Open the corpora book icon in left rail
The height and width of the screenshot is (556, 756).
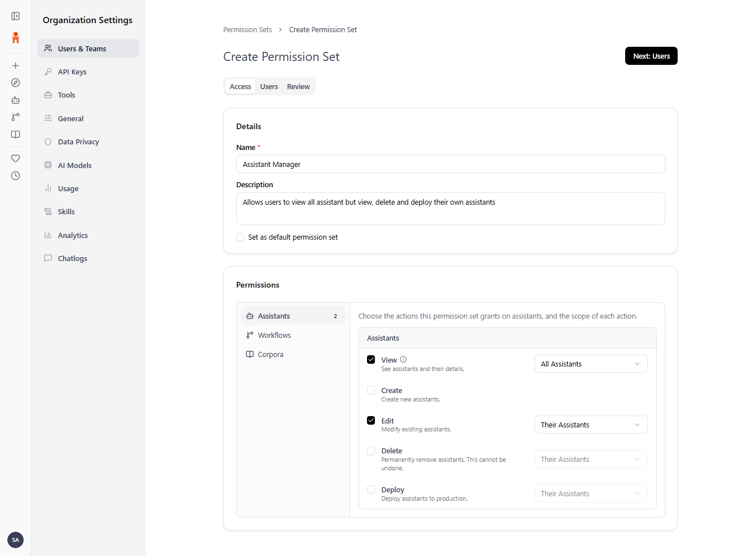pyautogui.click(x=16, y=134)
